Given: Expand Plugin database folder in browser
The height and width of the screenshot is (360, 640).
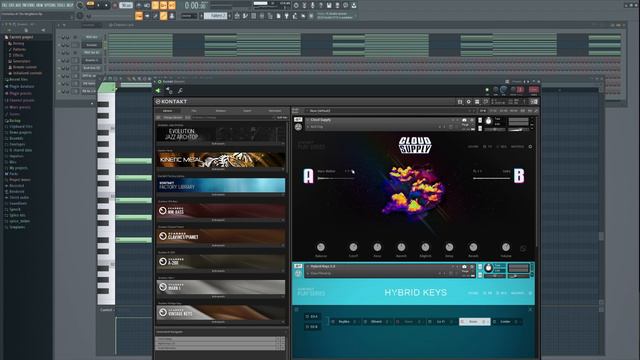Looking at the screenshot, I should click(x=22, y=87).
